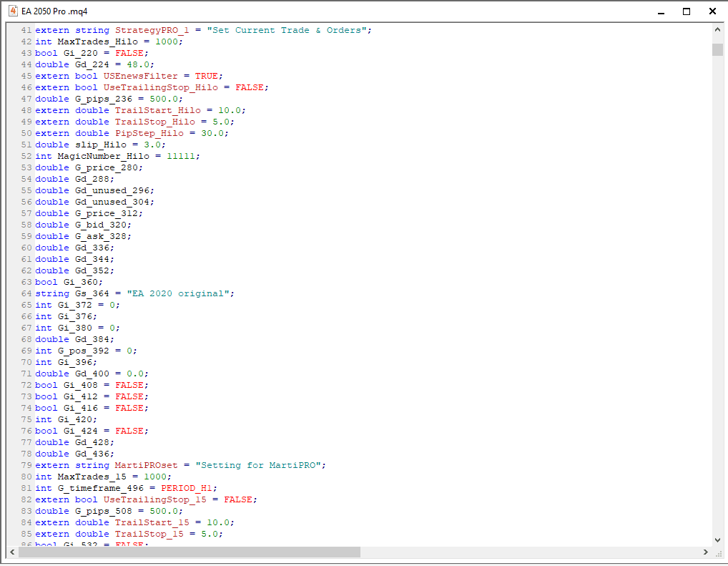Screen dimensions: 728x566
Task: Click Gi_420 on line 75
Action: (75, 420)
